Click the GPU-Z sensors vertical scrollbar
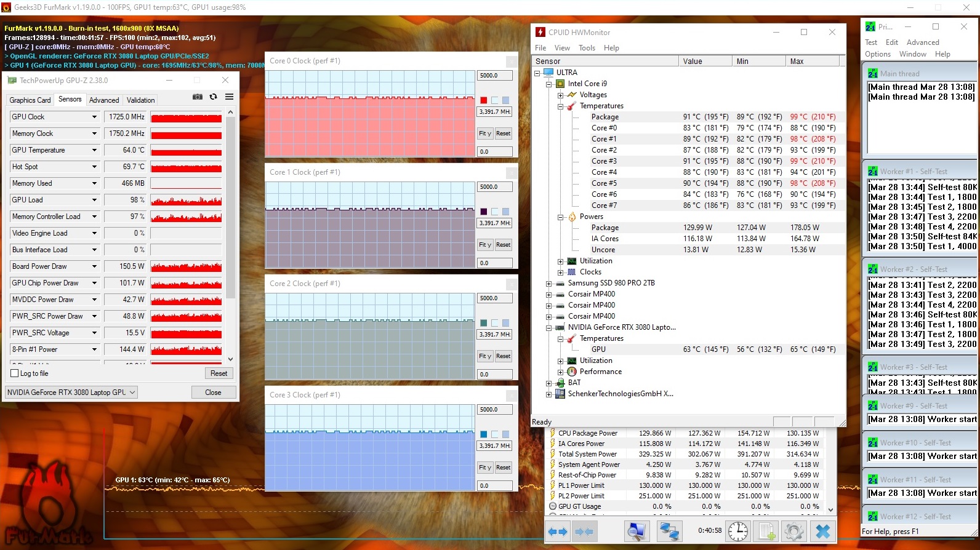Viewport: 980px width, 550px height. [231, 234]
